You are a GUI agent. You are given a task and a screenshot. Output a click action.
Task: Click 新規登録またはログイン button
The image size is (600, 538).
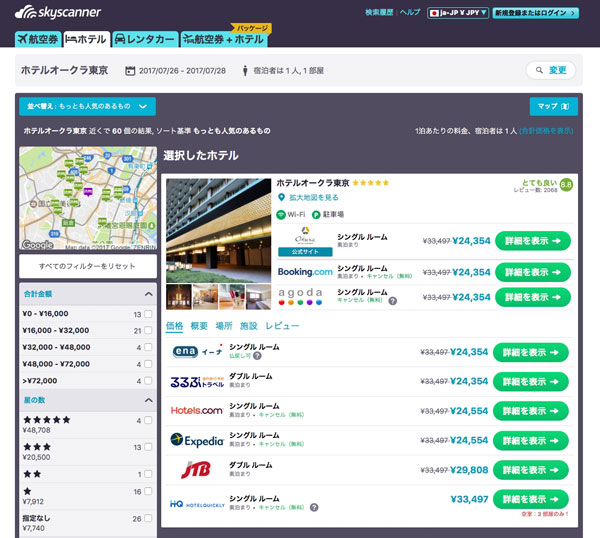536,13
